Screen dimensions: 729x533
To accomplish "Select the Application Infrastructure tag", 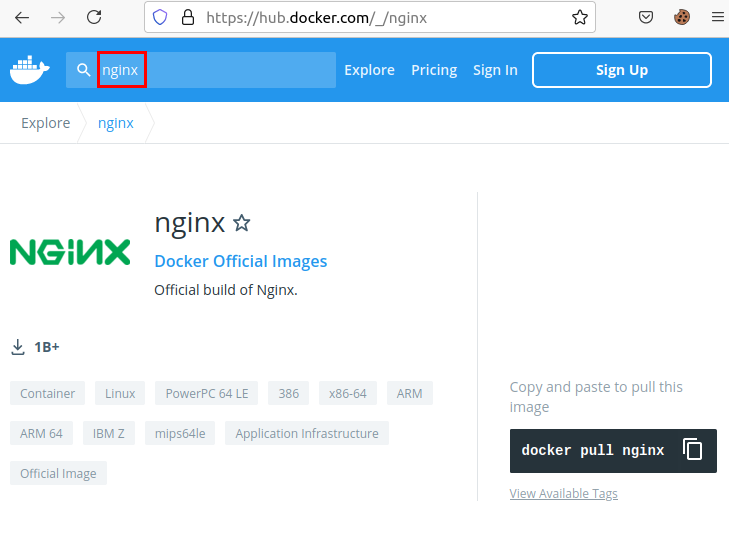I will pos(307,433).
